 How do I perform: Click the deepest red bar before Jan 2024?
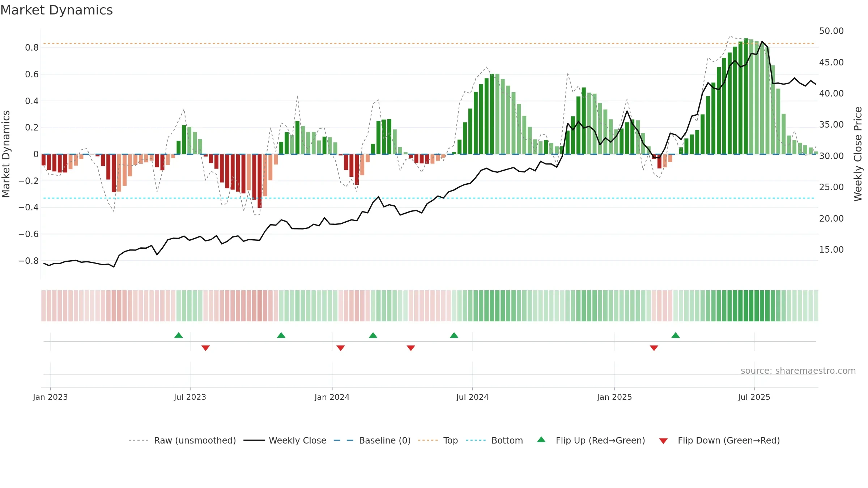260,181
